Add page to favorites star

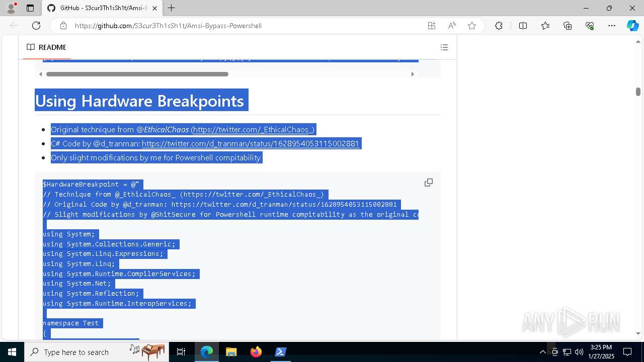click(x=472, y=26)
